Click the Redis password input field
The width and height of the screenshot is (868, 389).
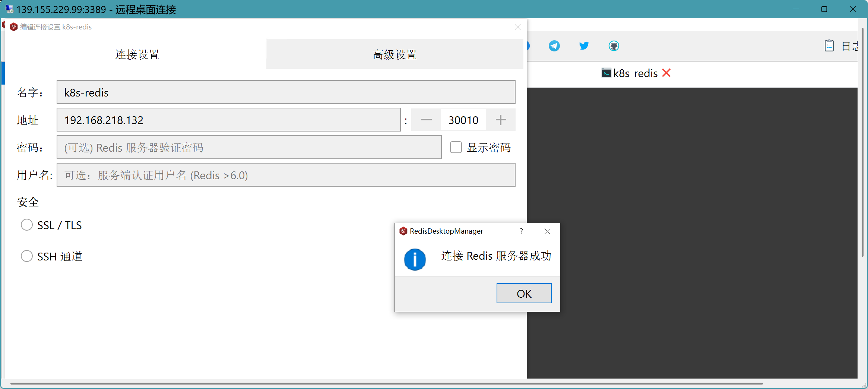(249, 148)
